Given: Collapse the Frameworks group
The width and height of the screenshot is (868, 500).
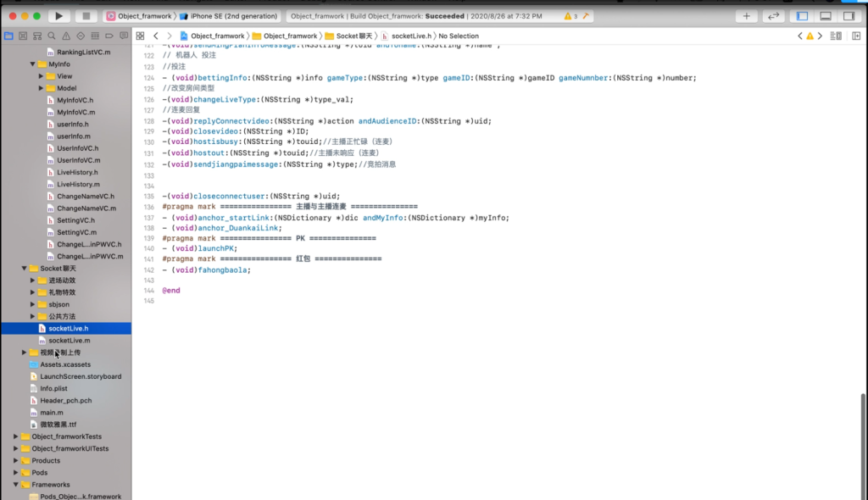Looking at the screenshot, I should pyautogui.click(x=16, y=485).
